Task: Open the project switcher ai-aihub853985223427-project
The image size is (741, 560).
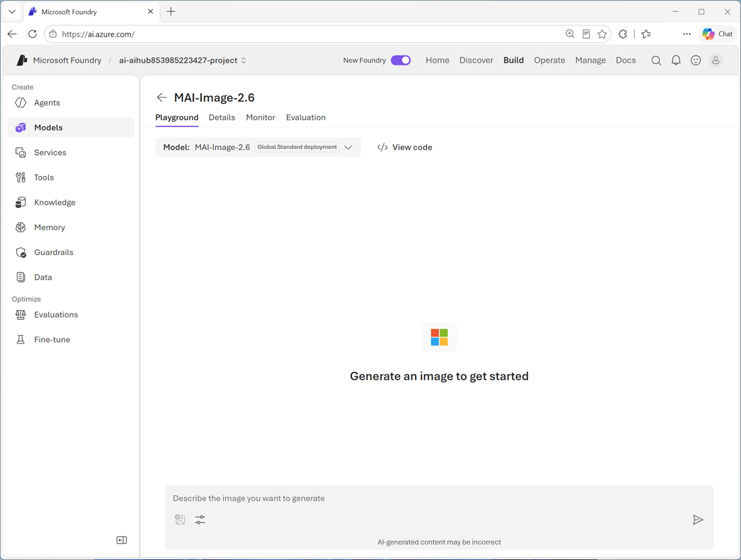Action: (183, 61)
